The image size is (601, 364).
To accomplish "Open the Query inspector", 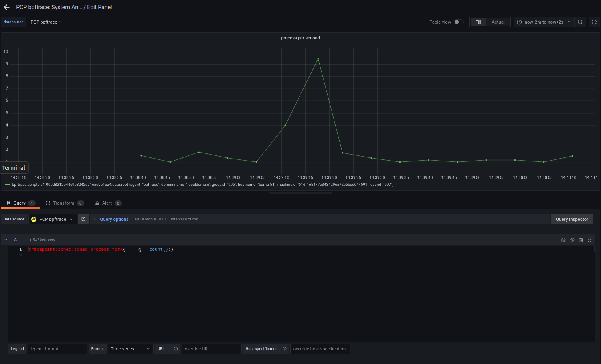I will [x=571, y=219].
